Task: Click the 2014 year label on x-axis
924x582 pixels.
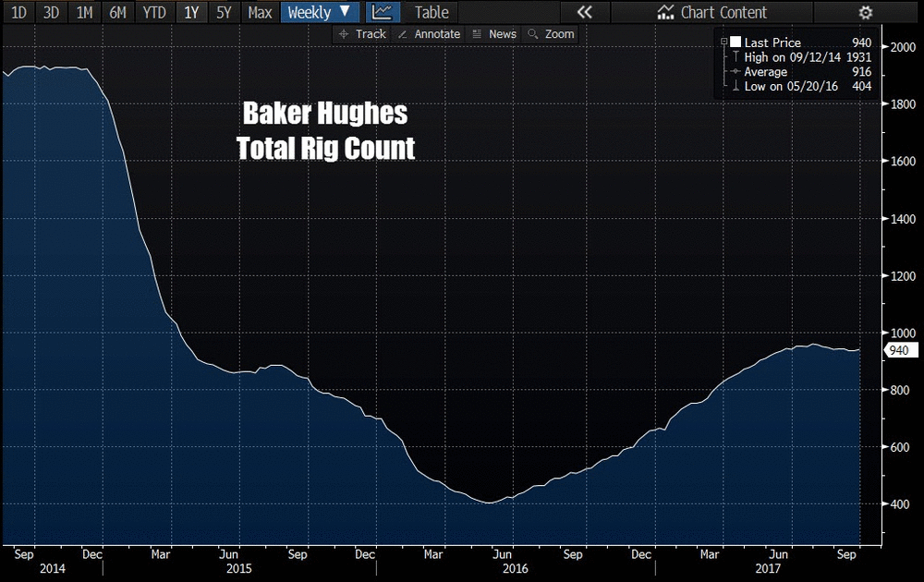Action: 53,568
